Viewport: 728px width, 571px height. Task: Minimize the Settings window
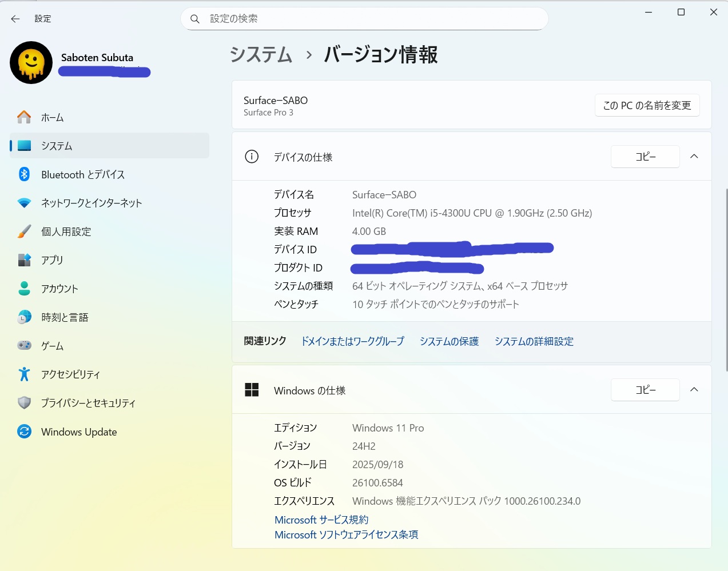click(649, 12)
